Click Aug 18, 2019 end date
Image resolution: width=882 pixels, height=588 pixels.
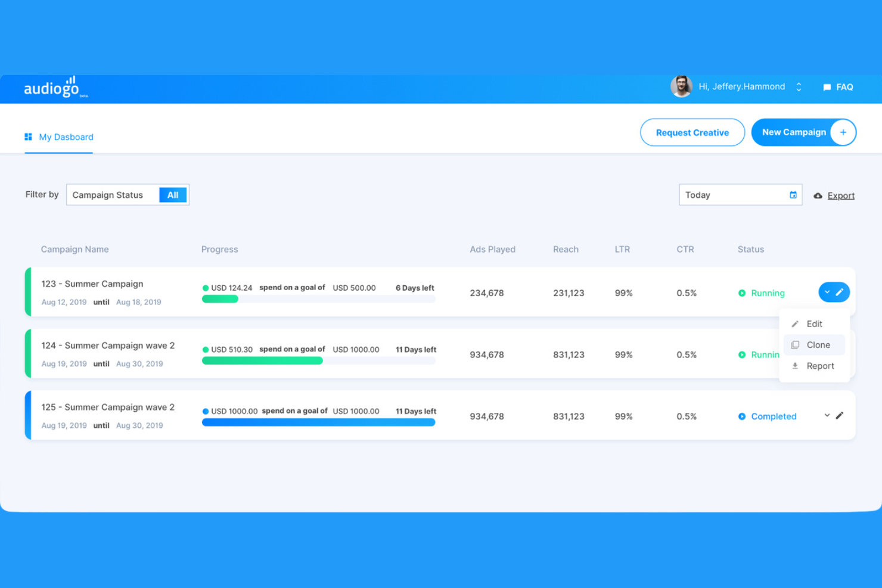coord(139,302)
